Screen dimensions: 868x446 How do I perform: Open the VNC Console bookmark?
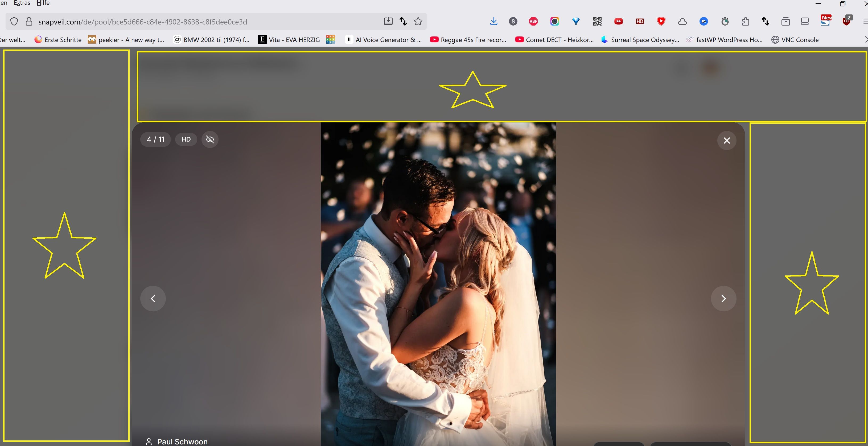pos(795,40)
